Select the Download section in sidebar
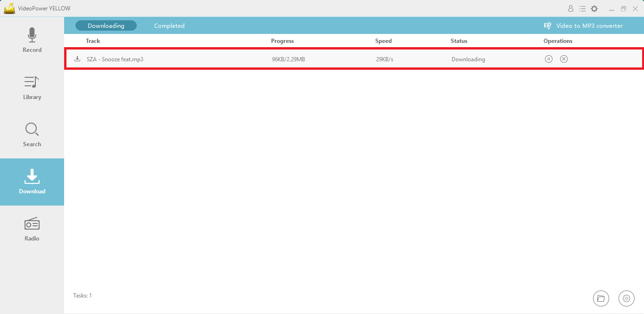This screenshot has width=644, height=314. (32, 182)
